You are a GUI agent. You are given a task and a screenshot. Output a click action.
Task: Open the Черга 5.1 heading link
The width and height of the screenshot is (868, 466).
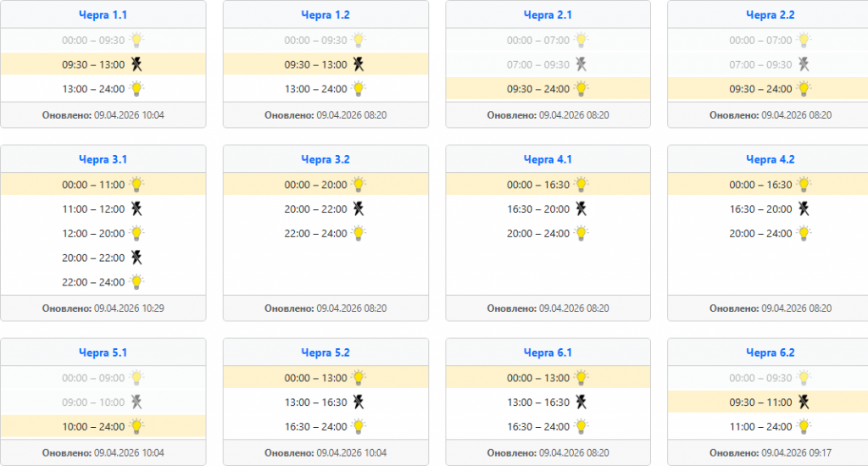coord(103,352)
